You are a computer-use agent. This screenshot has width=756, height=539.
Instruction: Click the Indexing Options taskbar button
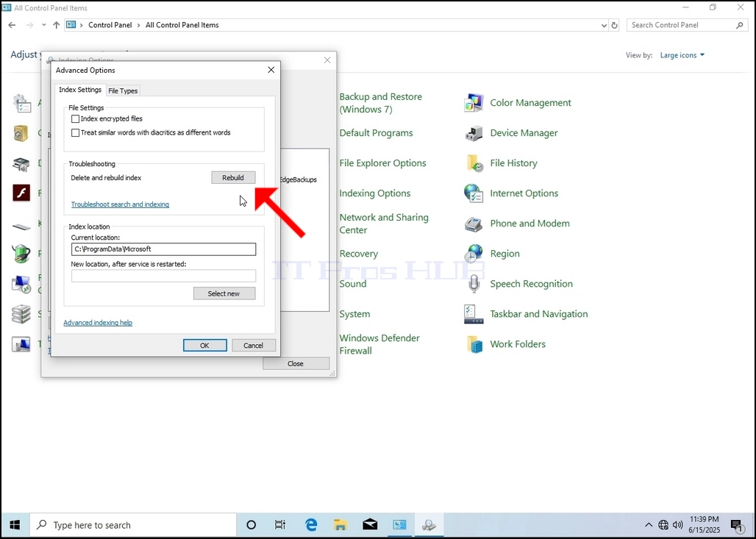(x=429, y=525)
